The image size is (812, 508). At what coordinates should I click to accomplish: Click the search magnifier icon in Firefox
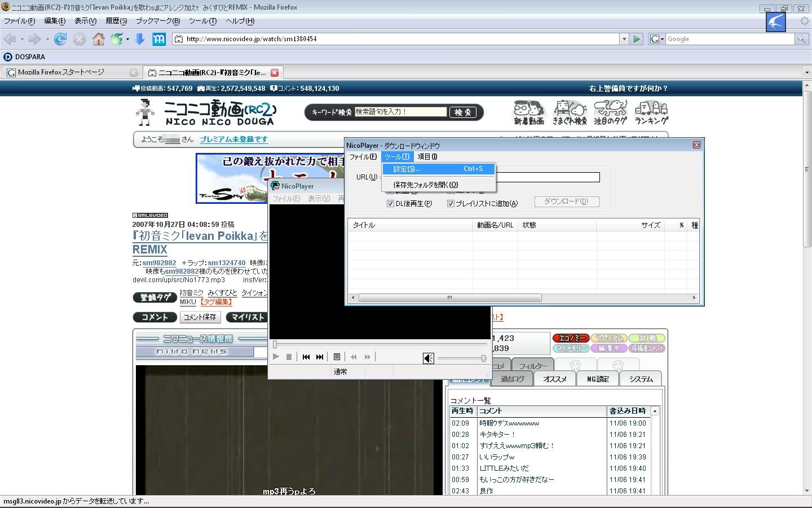click(801, 39)
